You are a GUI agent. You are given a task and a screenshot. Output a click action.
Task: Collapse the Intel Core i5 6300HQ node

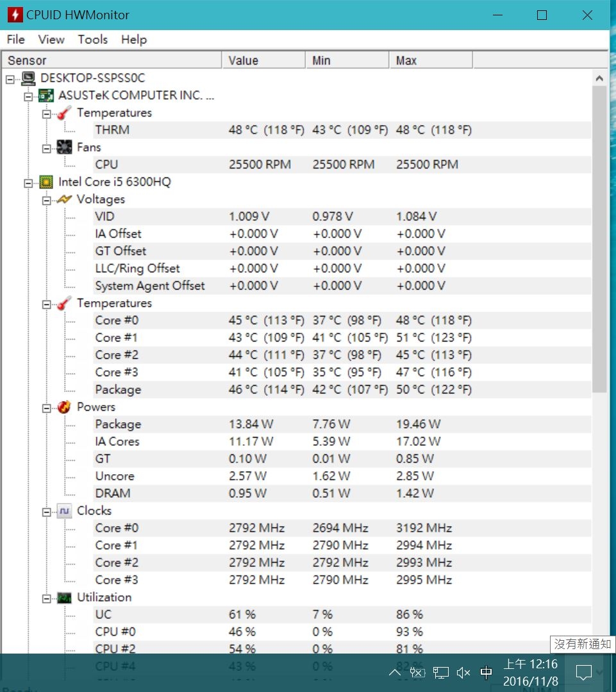[28, 183]
